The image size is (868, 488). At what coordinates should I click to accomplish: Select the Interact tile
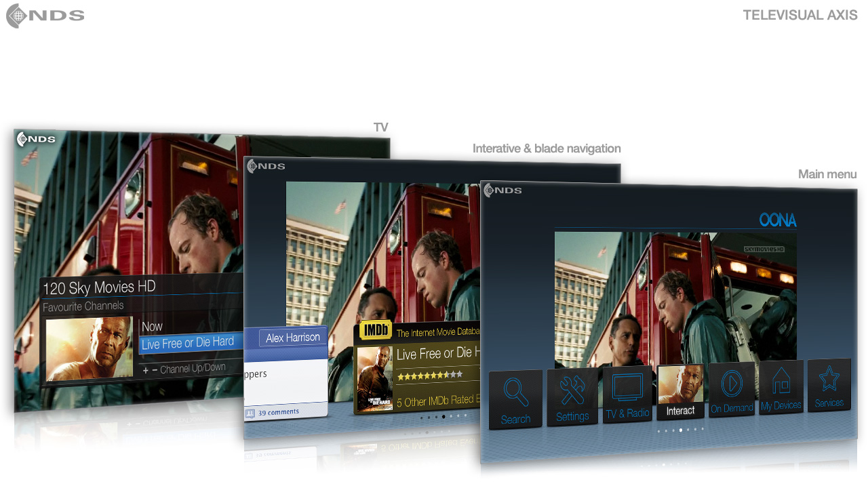[x=680, y=393]
